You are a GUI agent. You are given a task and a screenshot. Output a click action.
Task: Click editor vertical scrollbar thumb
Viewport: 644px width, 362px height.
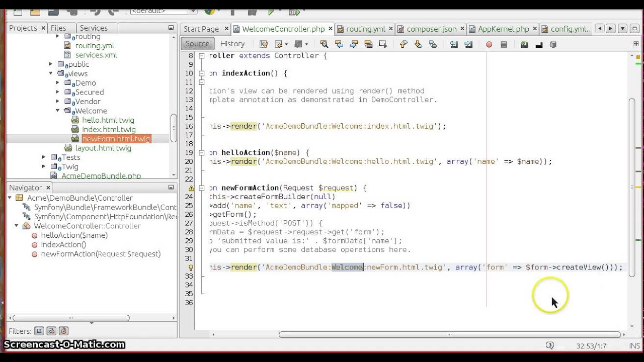coord(632,187)
